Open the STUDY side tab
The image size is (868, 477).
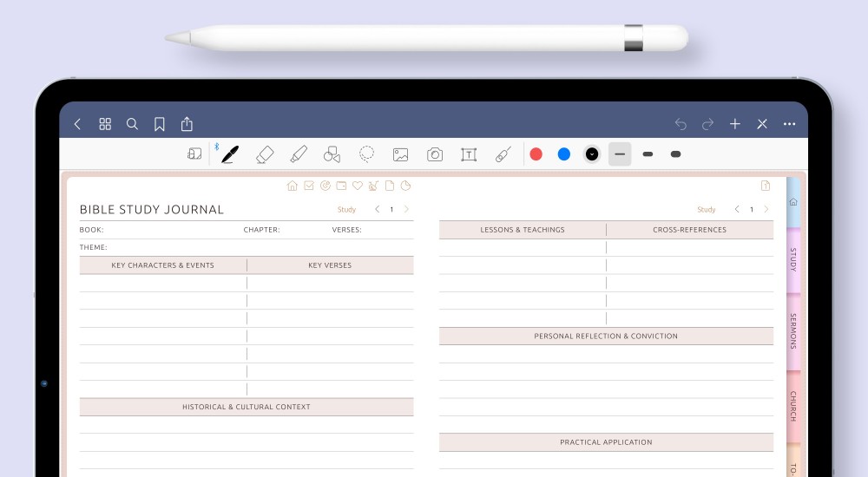coord(793,260)
